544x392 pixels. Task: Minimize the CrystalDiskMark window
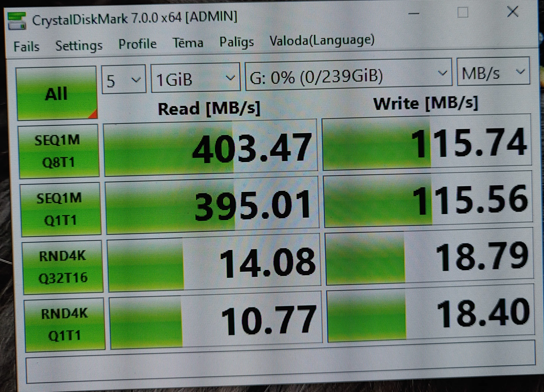point(413,14)
